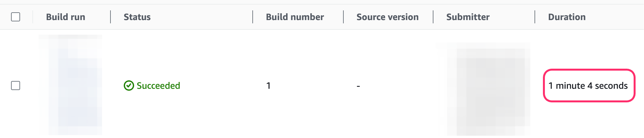Viewport: 644px width, 138px height.
Task: Click the Duration column header
Action: [567, 17]
